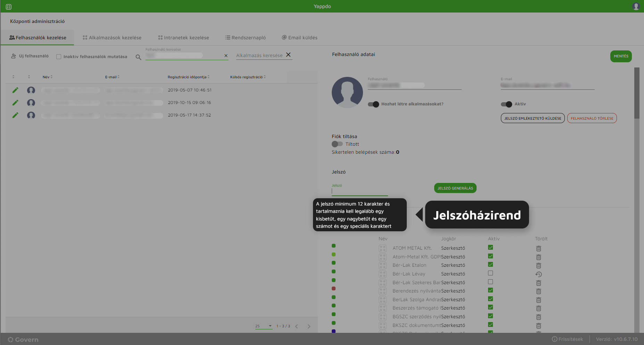Go to next page of users
The height and width of the screenshot is (345, 644).
pos(309,326)
